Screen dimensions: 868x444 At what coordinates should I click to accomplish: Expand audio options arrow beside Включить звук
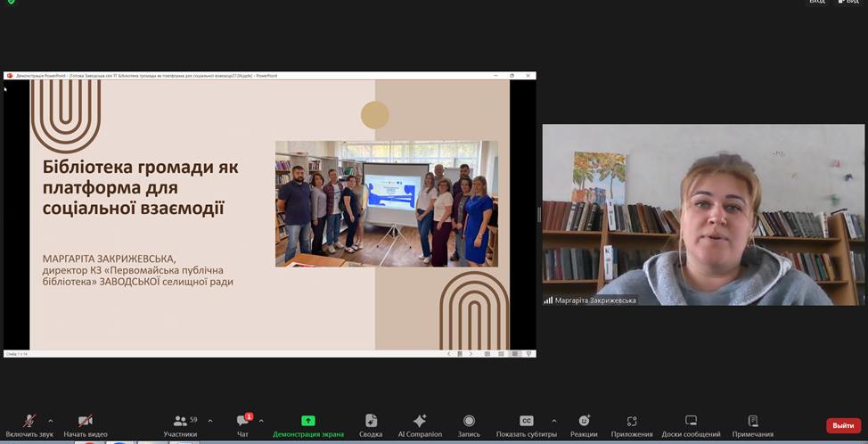pyautogui.click(x=51, y=421)
